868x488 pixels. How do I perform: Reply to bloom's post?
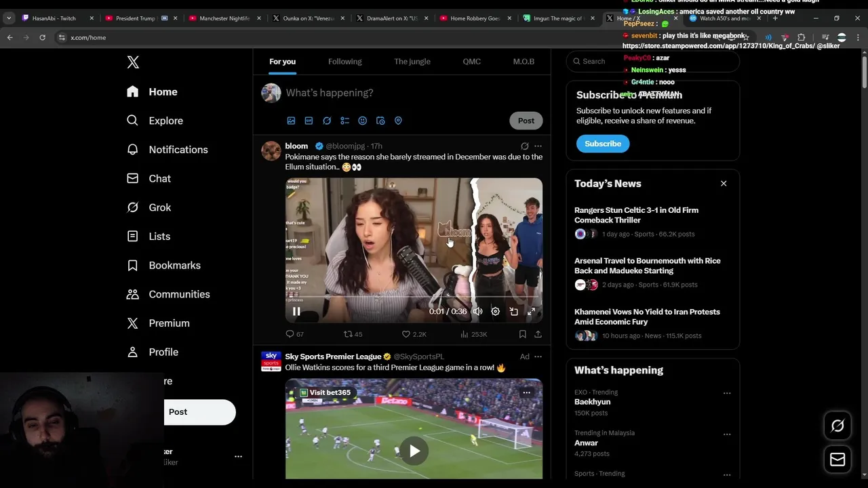coord(295,334)
